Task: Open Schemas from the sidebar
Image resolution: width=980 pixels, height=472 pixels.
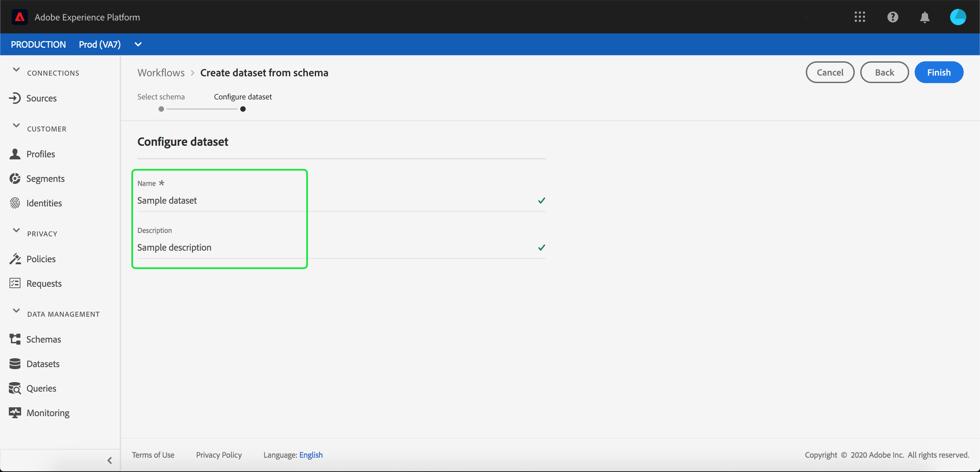Action: 43,339
